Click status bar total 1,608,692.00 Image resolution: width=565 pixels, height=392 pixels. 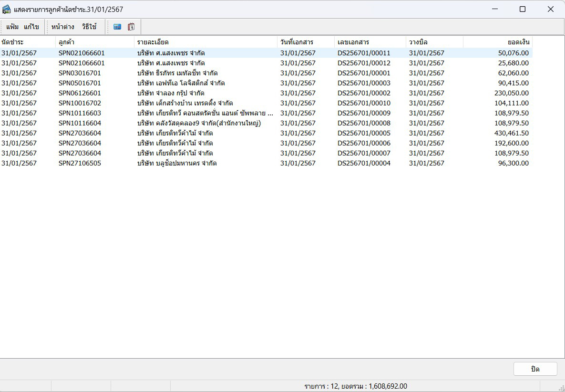click(388, 386)
